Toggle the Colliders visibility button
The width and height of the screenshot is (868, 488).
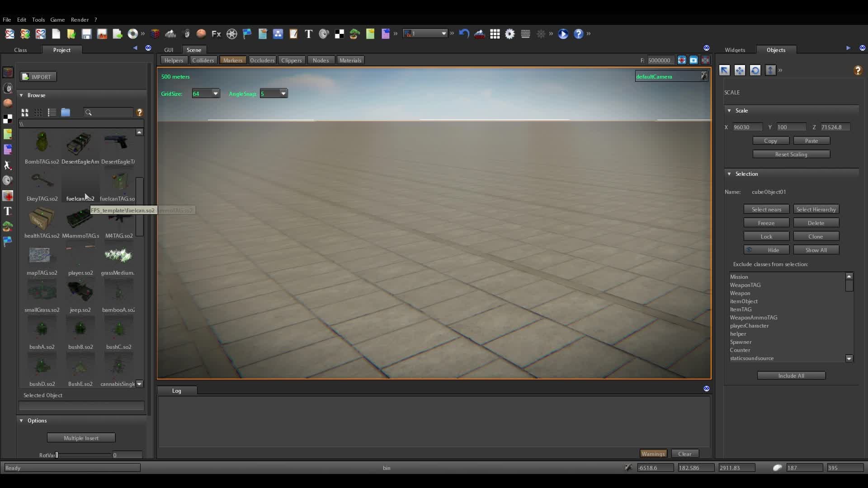coord(203,60)
